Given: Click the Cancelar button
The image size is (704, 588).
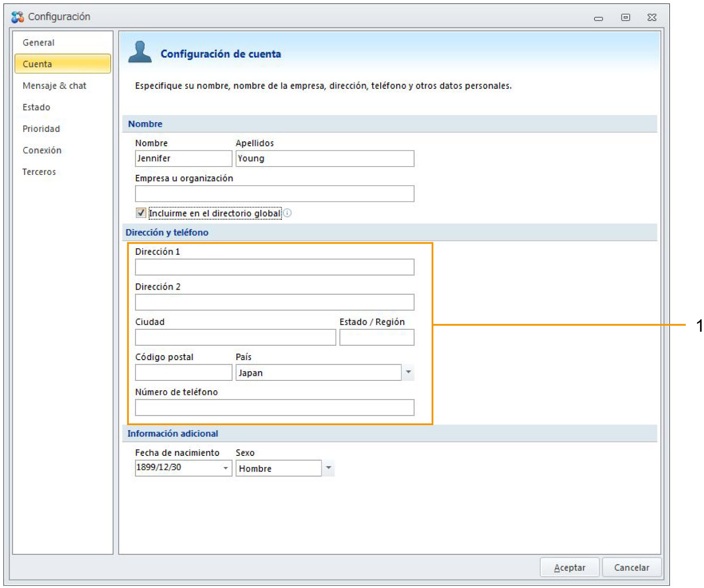Looking at the screenshot, I should [x=631, y=567].
